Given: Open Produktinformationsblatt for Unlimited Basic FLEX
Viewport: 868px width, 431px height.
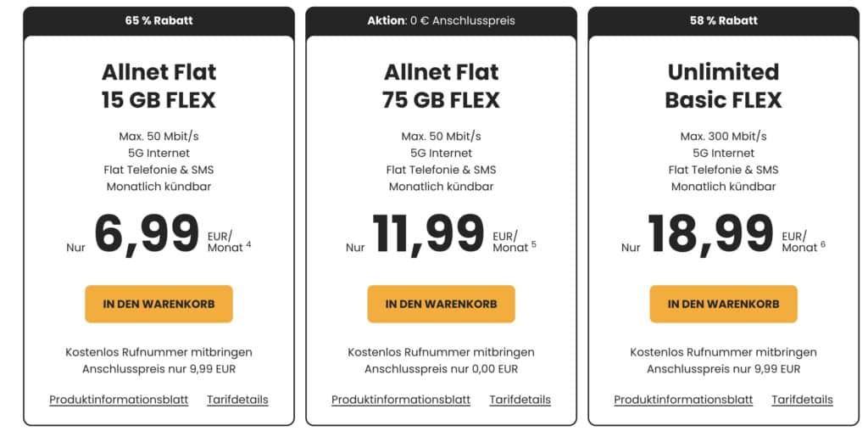Looking at the screenshot, I should [683, 400].
